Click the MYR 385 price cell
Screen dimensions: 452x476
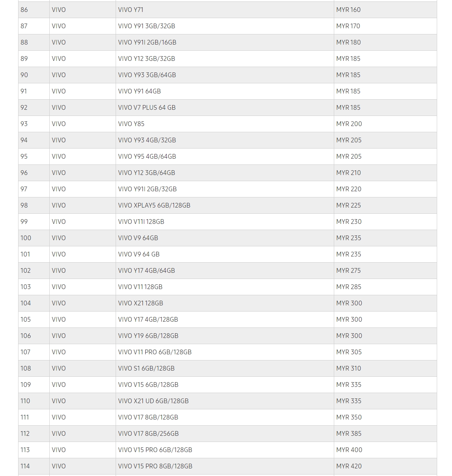coord(349,434)
